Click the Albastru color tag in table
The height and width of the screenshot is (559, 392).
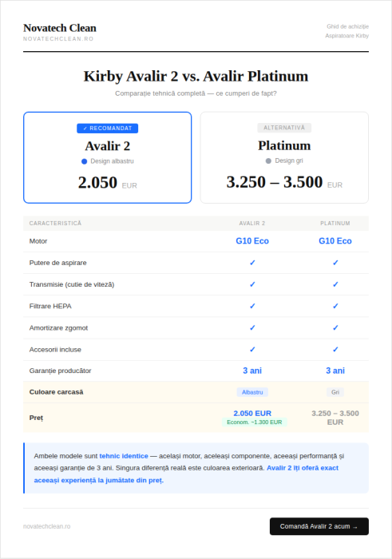pyautogui.click(x=252, y=392)
